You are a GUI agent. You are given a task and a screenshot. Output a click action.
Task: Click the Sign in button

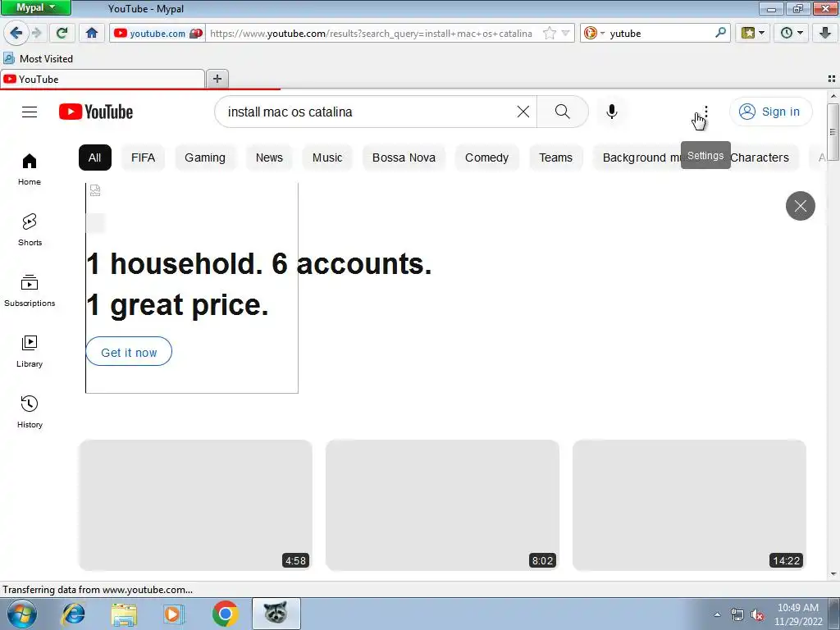(770, 112)
